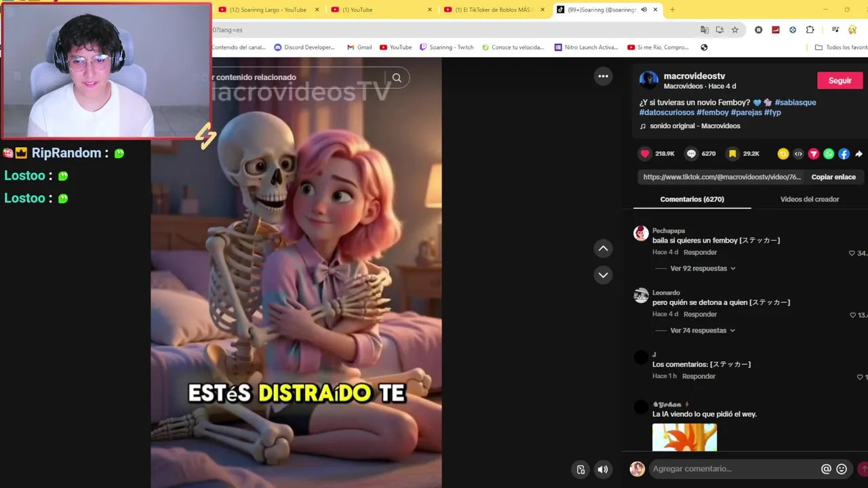Open macrovideostv profile avatar
Image resolution: width=868 pixels, height=488 pixels.
pos(648,80)
